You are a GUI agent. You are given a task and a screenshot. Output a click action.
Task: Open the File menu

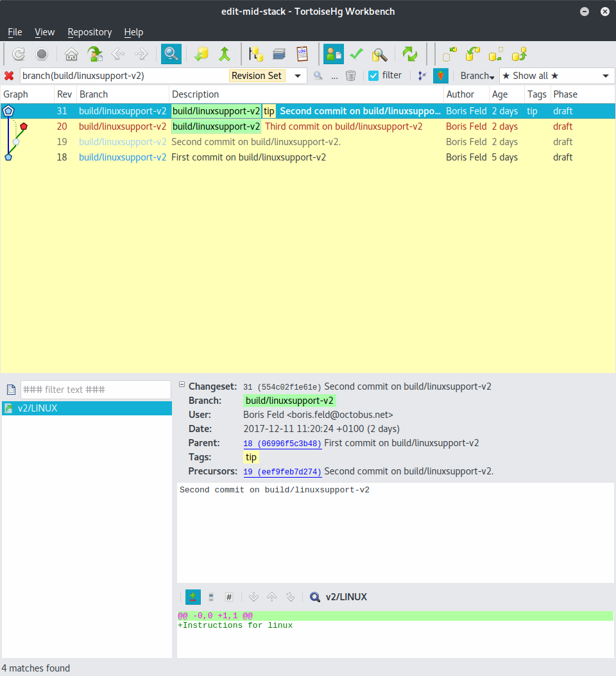click(x=15, y=32)
